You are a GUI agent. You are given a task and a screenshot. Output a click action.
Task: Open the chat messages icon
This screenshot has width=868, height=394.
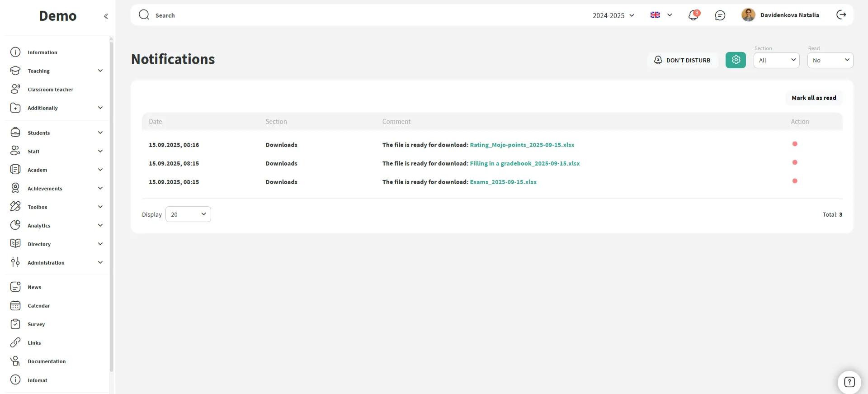click(x=720, y=15)
